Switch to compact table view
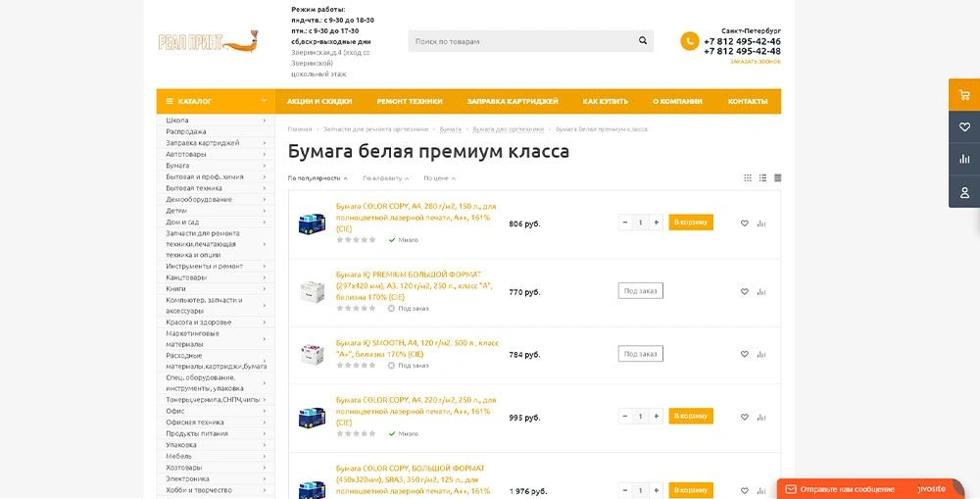The width and height of the screenshot is (980, 499). pos(778,177)
